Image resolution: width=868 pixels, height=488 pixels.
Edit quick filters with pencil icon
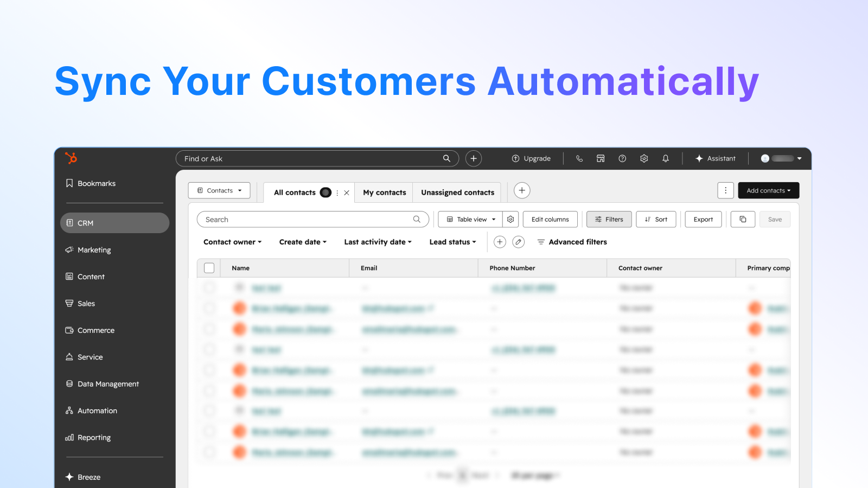click(519, 242)
